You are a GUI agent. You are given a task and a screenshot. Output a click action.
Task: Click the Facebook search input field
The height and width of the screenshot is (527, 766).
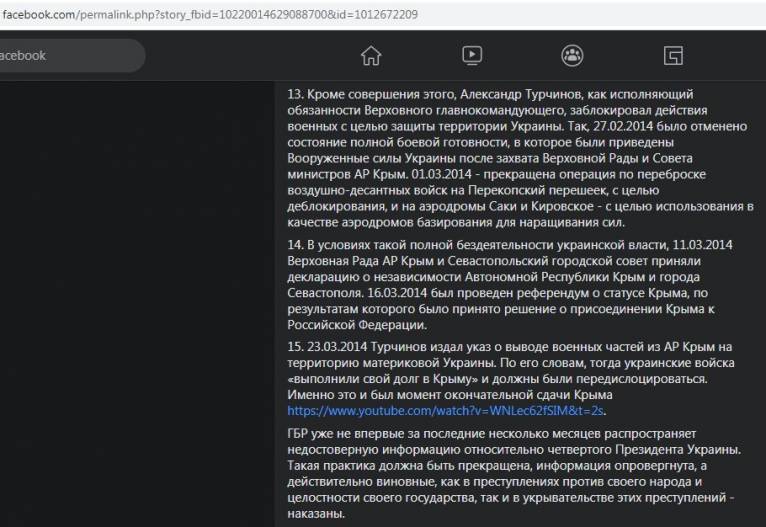point(71,56)
